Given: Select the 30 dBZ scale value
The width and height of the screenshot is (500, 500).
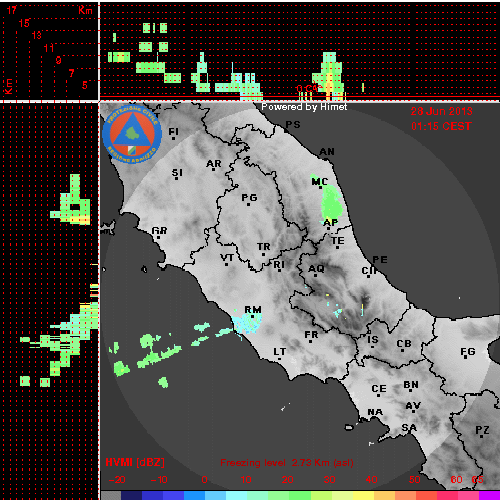Looking at the screenshot, I should (329, 480).
